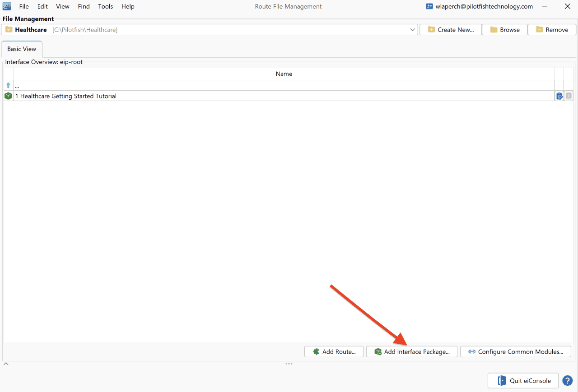Image resolution: width=578 pixels, height=392 pixels.
Task: Click the Remove directory button
Action: click(552, 30)
